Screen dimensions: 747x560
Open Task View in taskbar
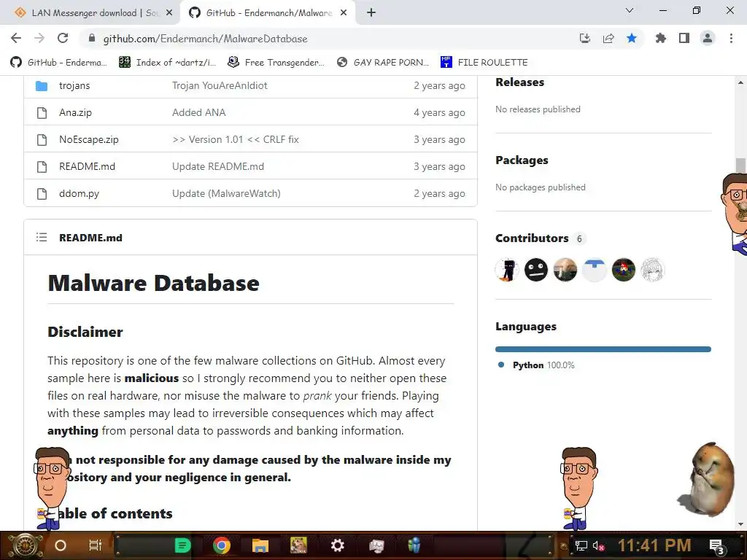click(96, 545)
